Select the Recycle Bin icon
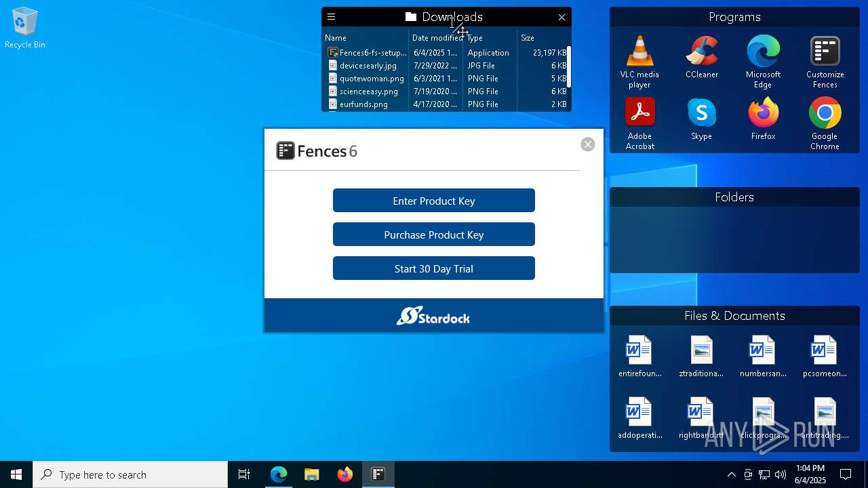The height and width of the screenshot is (488, 868). 25,28
